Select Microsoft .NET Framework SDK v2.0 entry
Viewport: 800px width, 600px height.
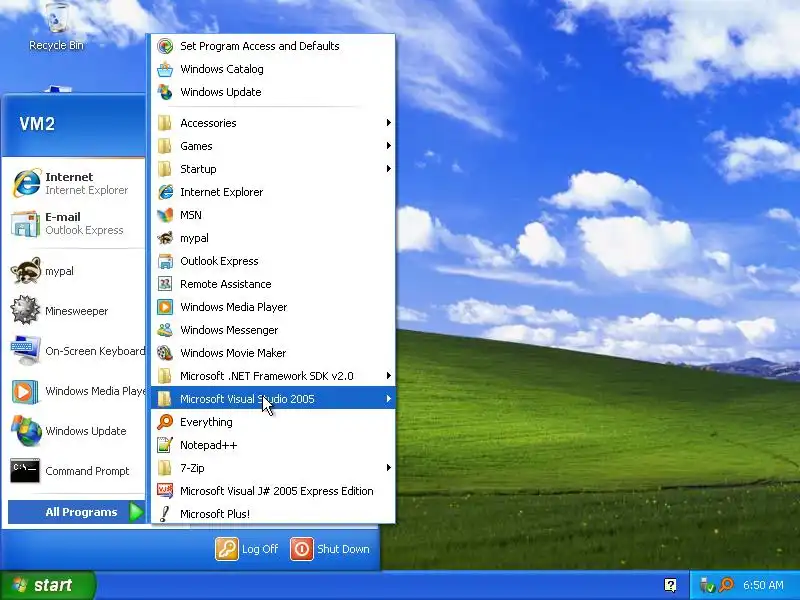pyautogui.click(x=273, y=376)
